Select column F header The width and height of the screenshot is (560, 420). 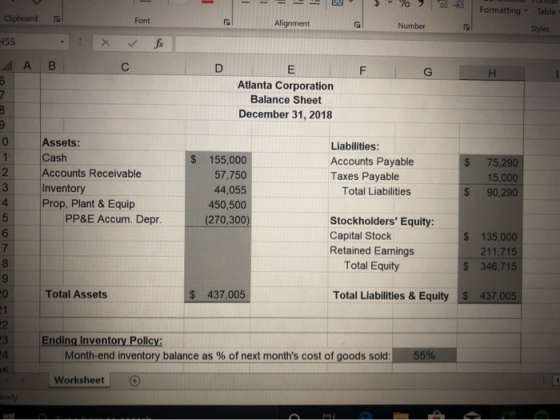(x=362, y=71)
